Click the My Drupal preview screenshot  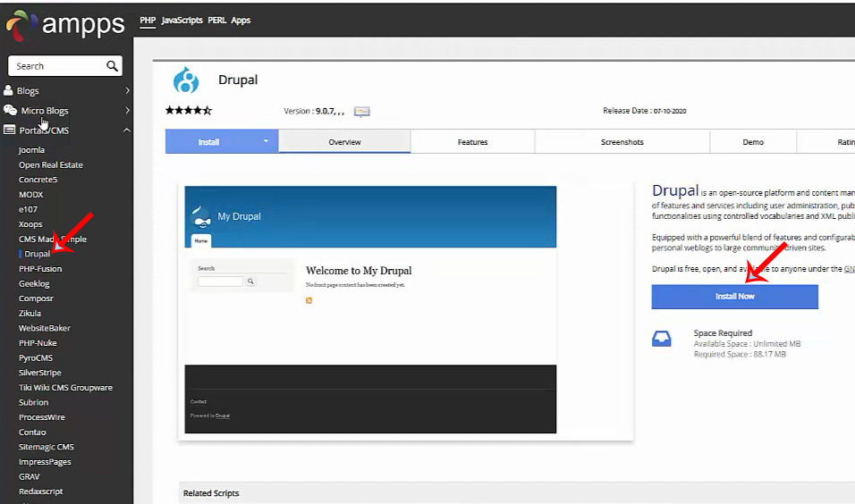(x=370, y=309)
